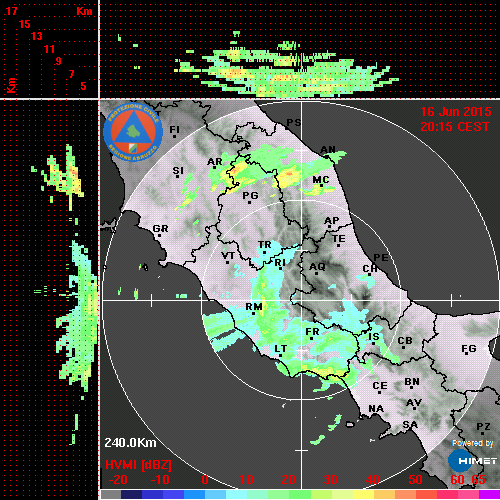Click the 17 Km height scale label
500x500 pixels.
click(11, 11)
